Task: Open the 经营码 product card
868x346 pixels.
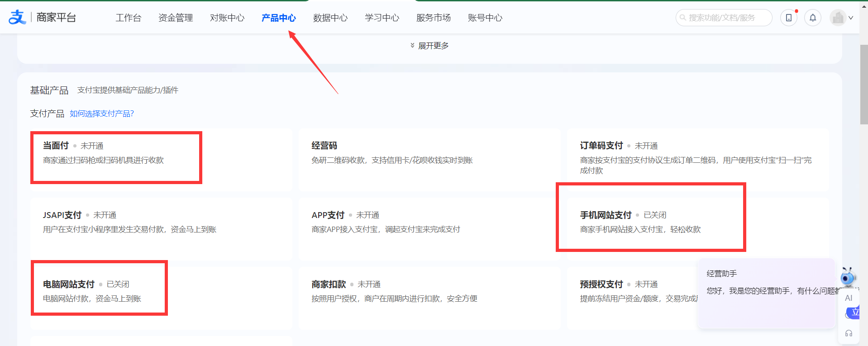Action: click(429, 160)
